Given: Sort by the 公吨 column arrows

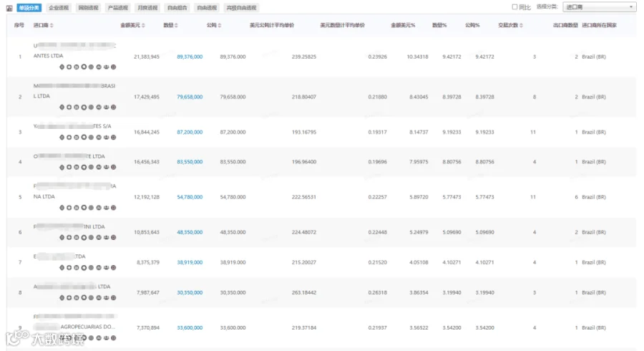Looking at the screenshot, I should click(220, 26).
